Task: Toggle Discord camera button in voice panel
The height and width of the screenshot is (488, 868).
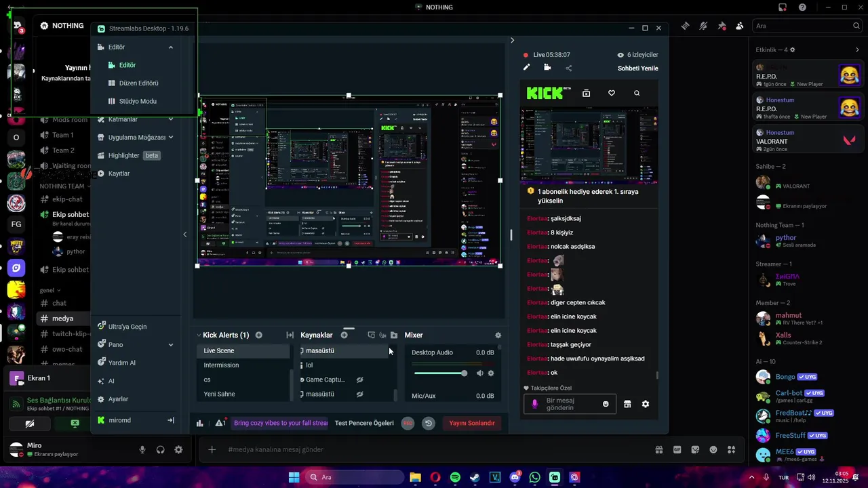Action: 29,423
